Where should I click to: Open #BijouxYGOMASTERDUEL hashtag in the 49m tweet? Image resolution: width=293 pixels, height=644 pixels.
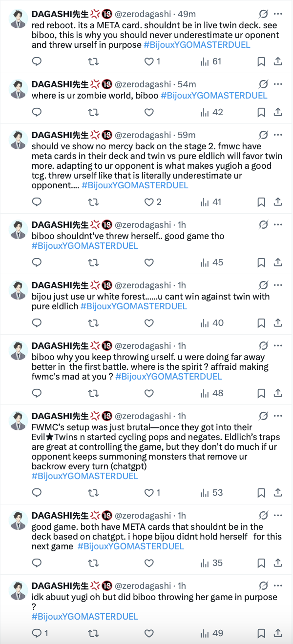coord(197,45)
